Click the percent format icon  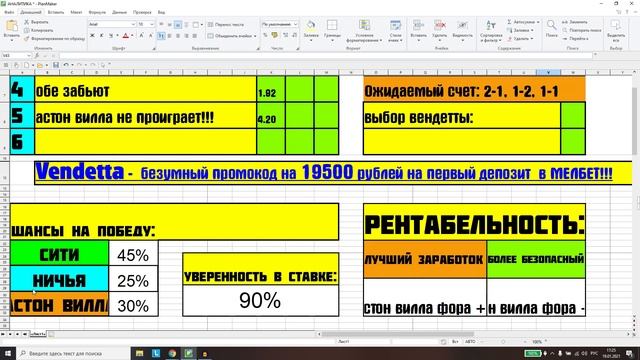(265, 36)
